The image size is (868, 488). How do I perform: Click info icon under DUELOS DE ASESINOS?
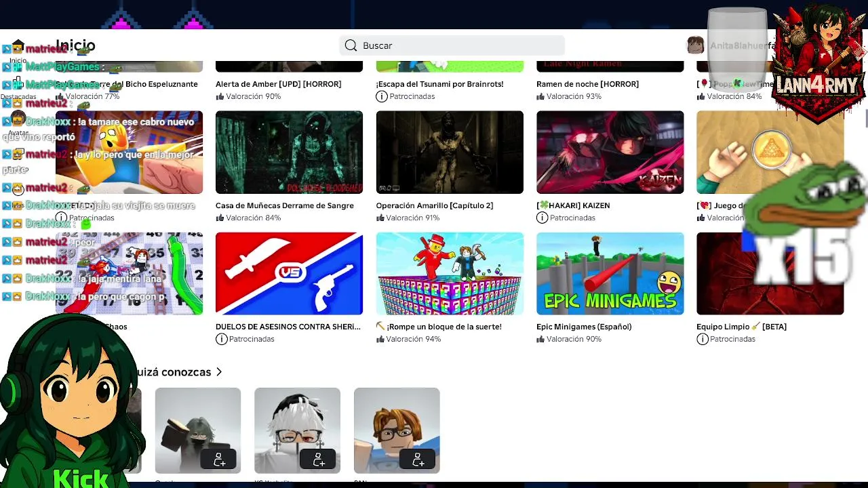pos(221,339)
